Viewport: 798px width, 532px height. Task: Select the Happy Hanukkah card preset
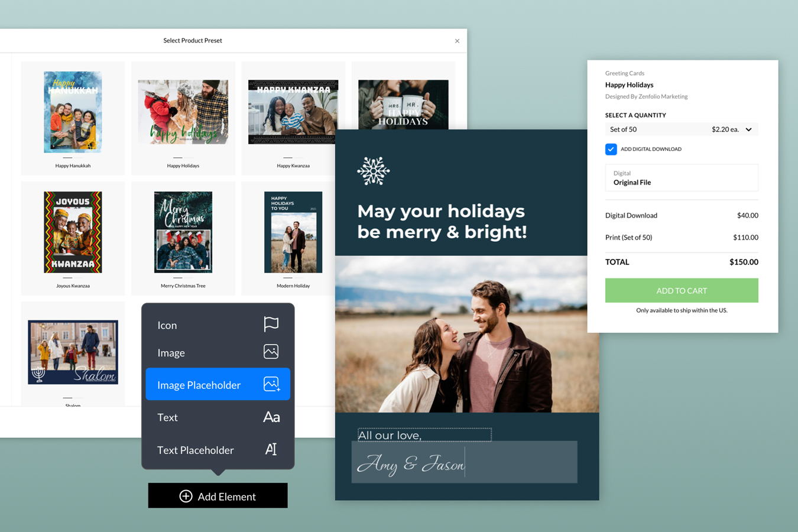point(73,112)
